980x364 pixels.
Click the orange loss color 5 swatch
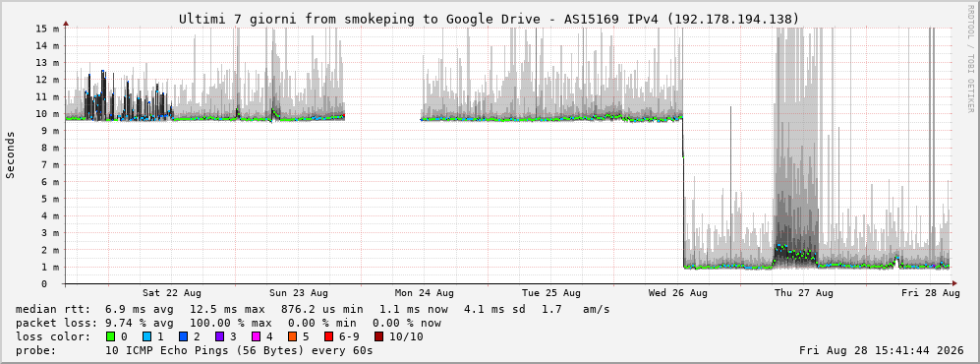pyautogui.click(x=292, y=336)
